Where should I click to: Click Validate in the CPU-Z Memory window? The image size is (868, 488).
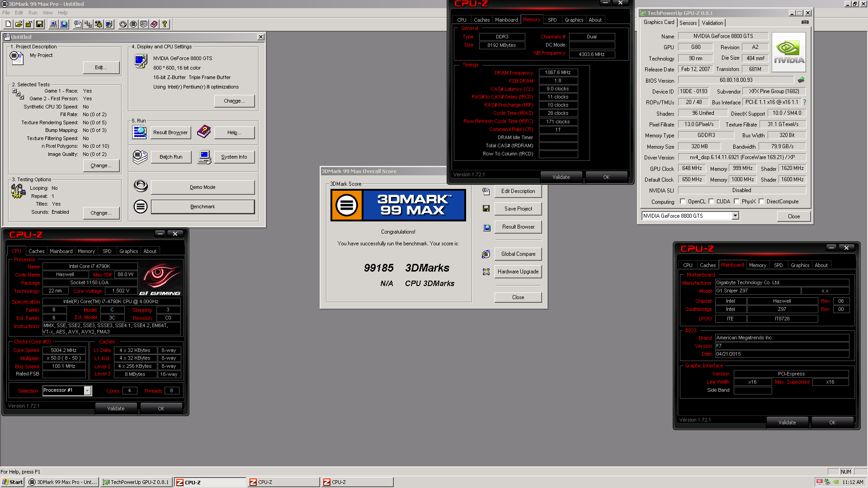click(x=561, y=177)
